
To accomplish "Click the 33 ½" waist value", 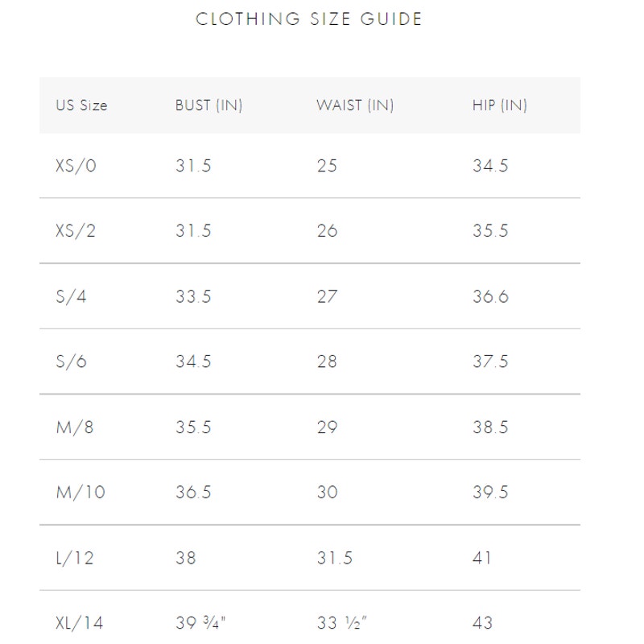I will (x=341, y=622).
